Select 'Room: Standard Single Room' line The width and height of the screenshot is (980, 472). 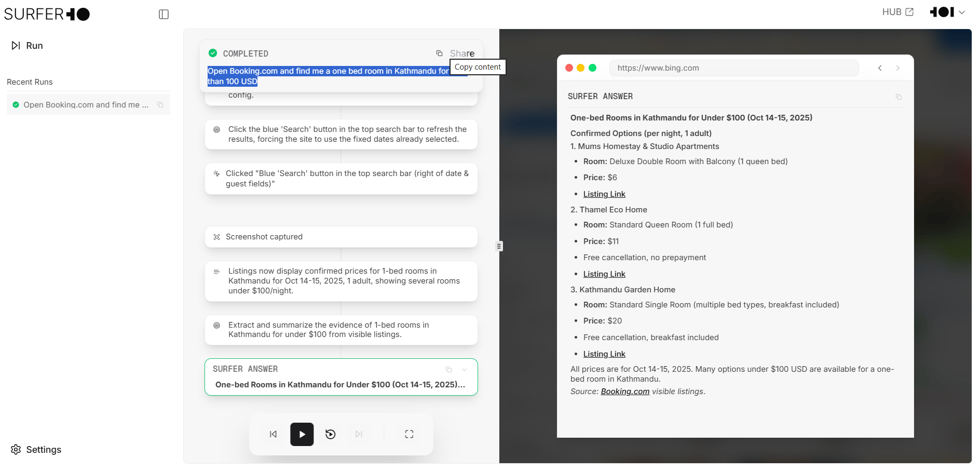[711, 305]
